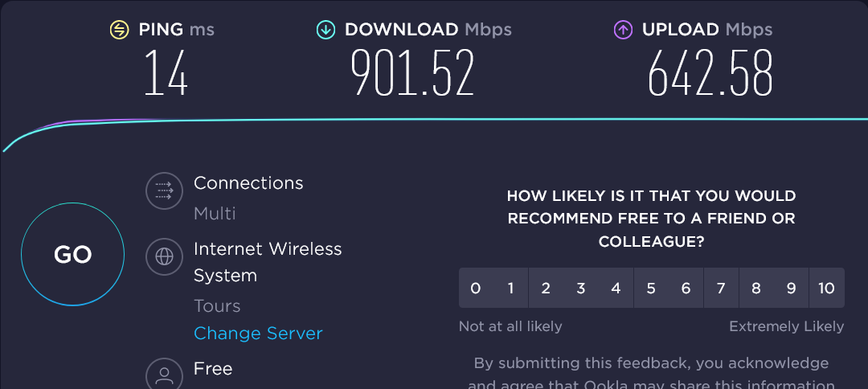Pick rating 9 on the scale
Screen dimensions: 868x389
(x=791, y=289)
